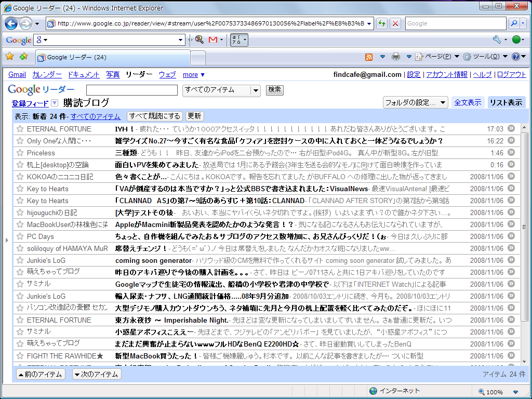Star the 17:03 ETERNAL FORTUNE item
Viewport: 532px width, 399px height.
coord(20,129)
